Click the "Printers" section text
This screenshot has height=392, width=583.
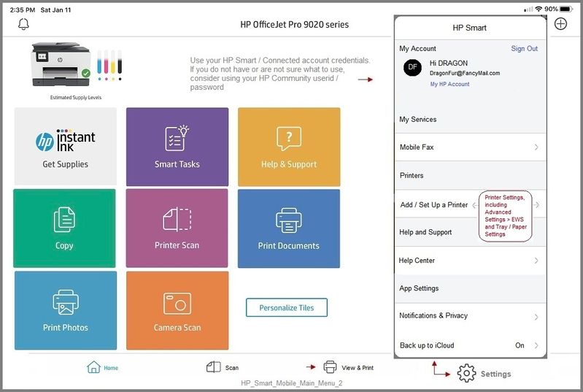[x=412, y=175]
